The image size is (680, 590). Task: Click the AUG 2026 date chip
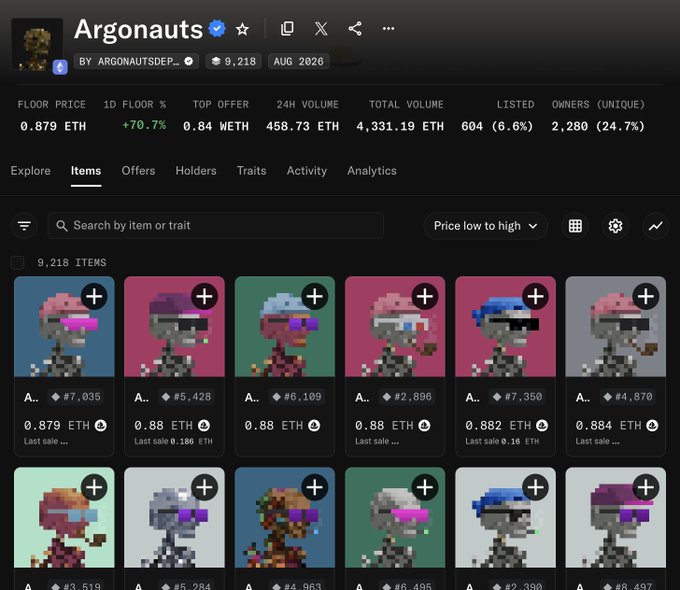[298, 62]
